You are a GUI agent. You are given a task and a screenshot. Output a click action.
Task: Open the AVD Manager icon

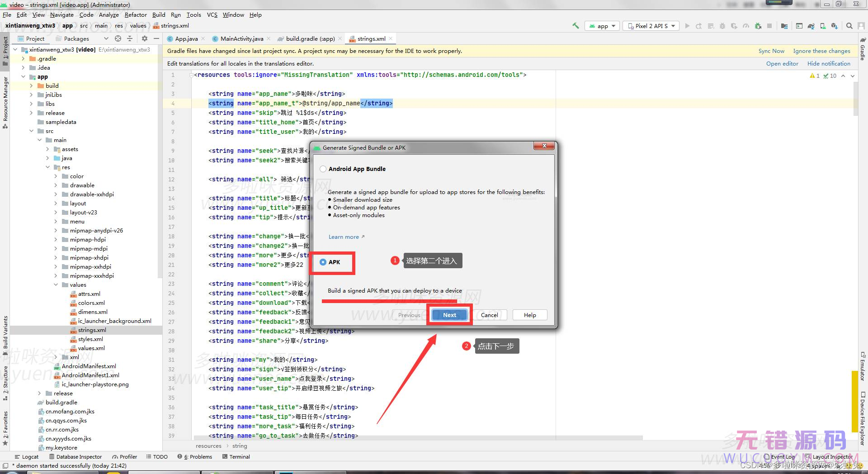(x=823, y=26)
